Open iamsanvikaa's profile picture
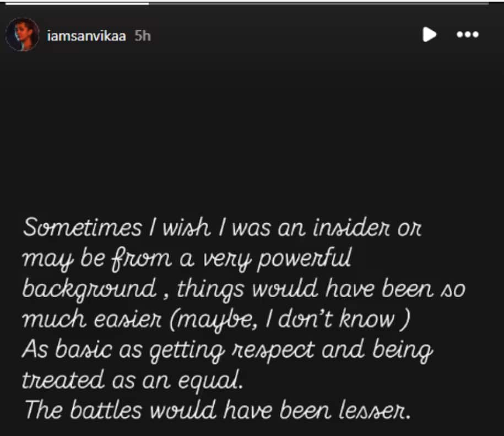Screen dimensions: 504x436 (23, 35)
